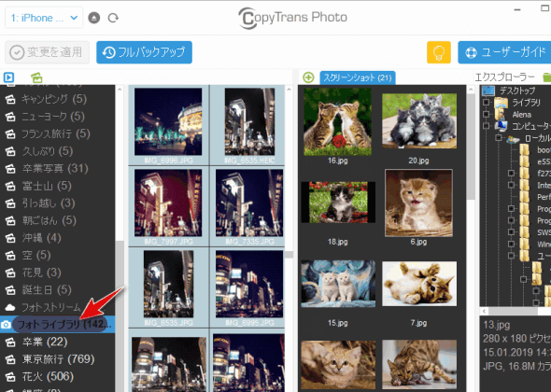Click the エクスプローラー panel label

[x=505, y=77]
